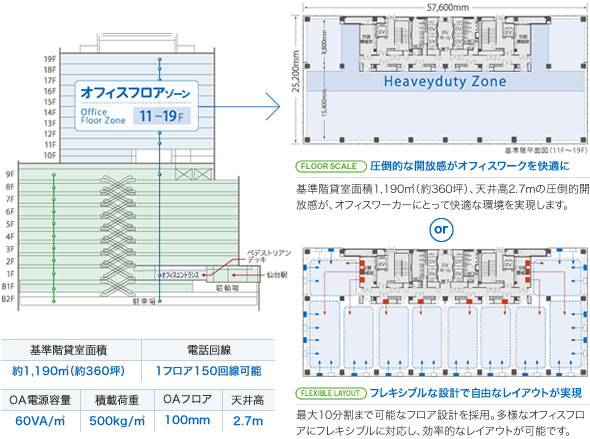
Task: Click the "13F" floor label
Action: pos(50,123)
